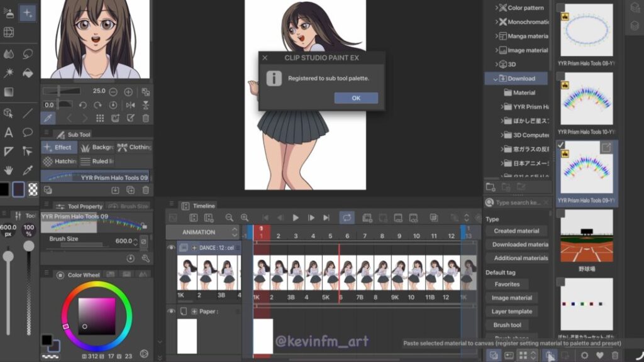Filter by Brush tool tag
Screen dimensions: 644x362
(x=507, y=325)
